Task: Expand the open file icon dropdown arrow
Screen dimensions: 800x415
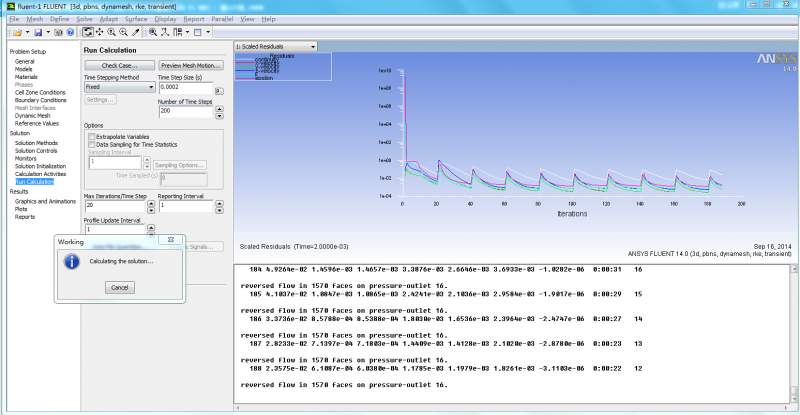Action: pyautogui.click(x=27, y=32)
